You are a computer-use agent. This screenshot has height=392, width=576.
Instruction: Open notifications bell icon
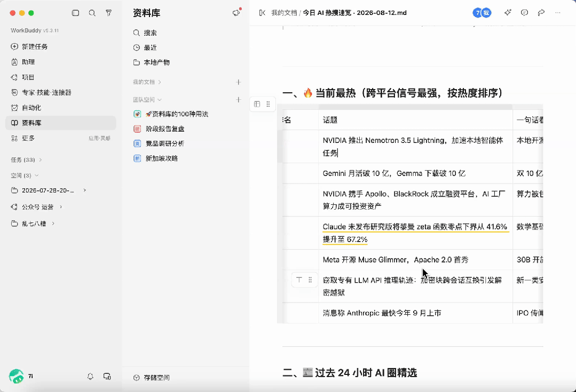click(x=90, y=376)
